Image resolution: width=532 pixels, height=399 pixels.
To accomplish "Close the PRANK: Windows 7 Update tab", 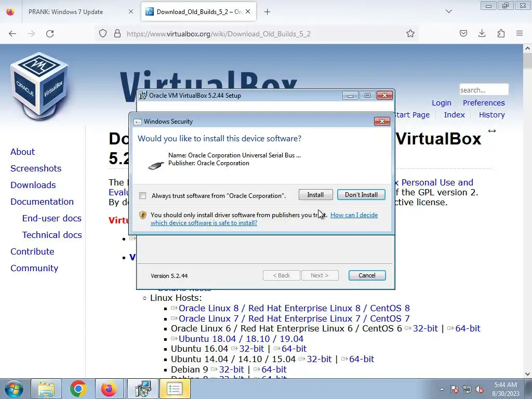I will point(131,12).
